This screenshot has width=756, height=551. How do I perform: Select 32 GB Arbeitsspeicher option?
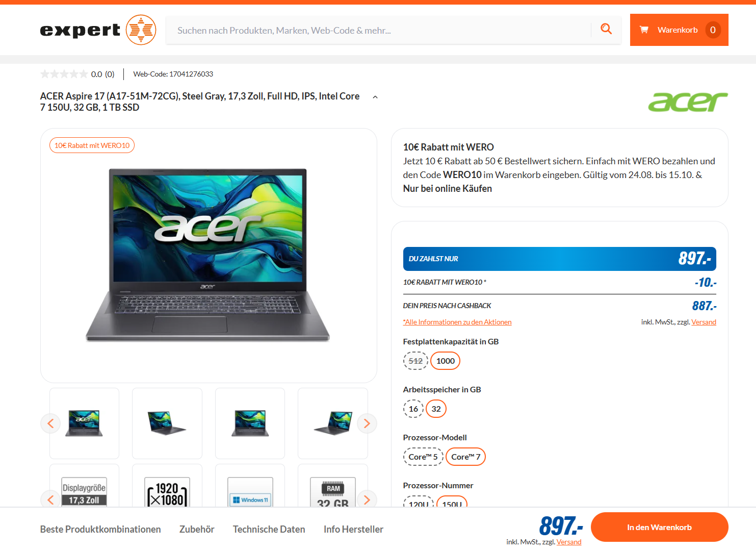tap(436, 409)
